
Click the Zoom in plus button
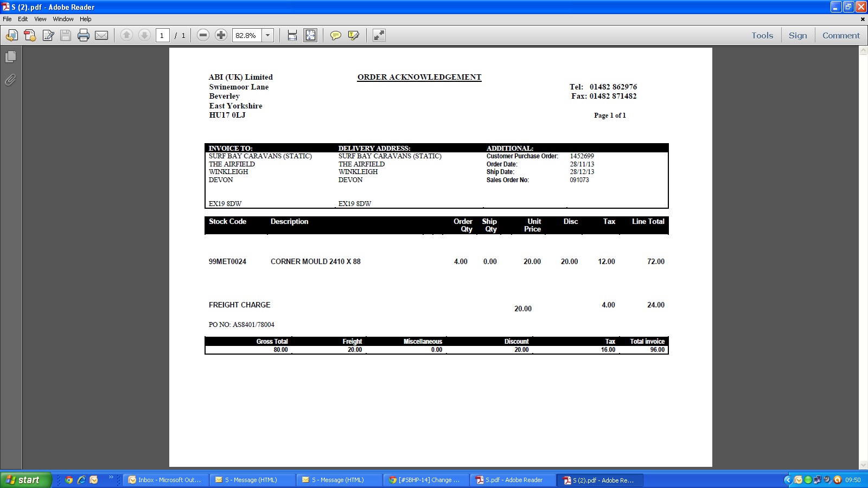coord(221,36)
